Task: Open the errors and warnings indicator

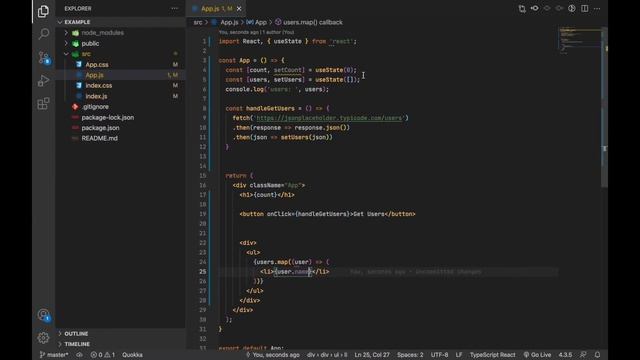Action: coord(103,355)
